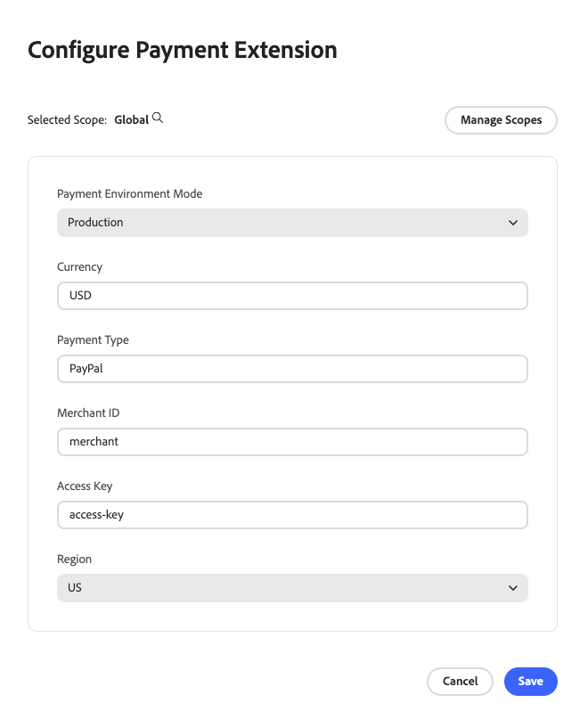Click the Global scope name

pyautogui.click(x=131, y=119)
